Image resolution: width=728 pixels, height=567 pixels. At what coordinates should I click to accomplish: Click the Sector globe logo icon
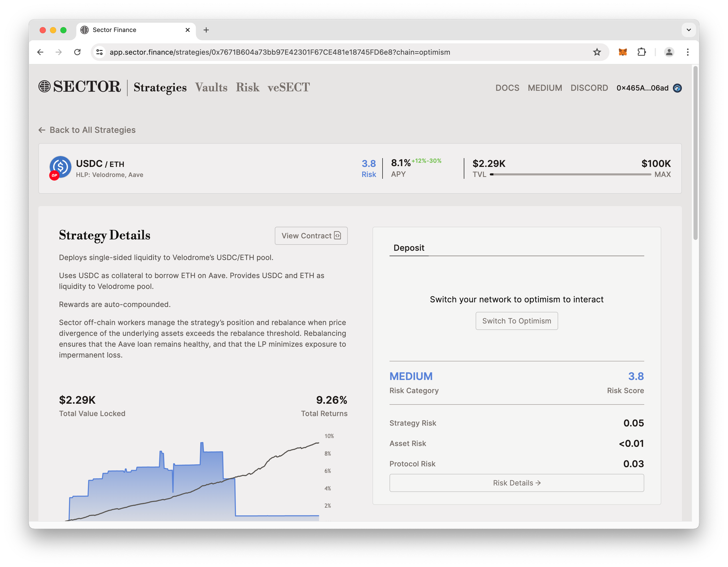(x=44, y=86)
